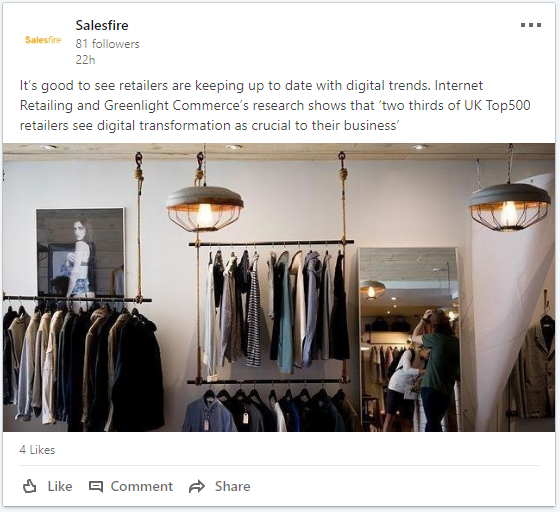The height and width of the screenshot is (512, 560).
Task: Click the Salesfire logo avatar
Action: [x=43, y=40]
